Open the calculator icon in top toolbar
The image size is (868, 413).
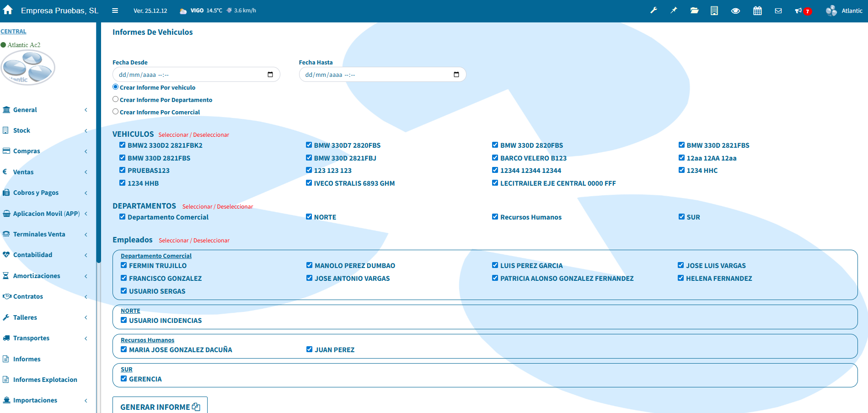tap(714, 11)
